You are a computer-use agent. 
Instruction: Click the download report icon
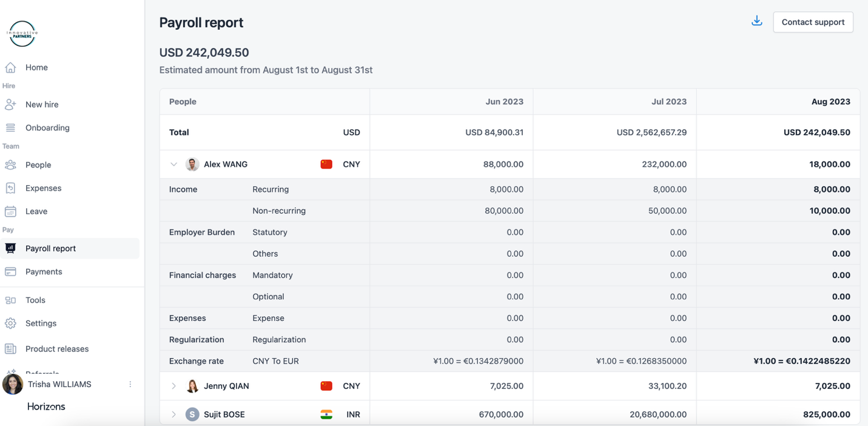coord(756,22)
